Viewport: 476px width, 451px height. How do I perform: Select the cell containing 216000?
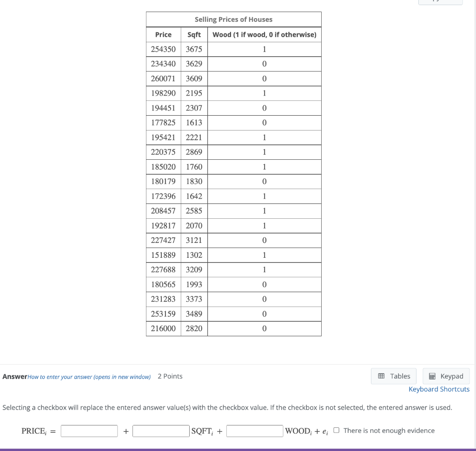coord(163,328)
